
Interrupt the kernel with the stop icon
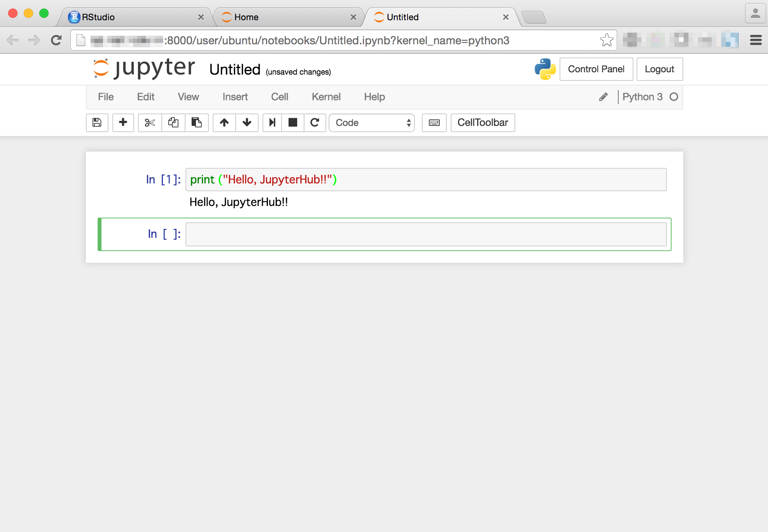click(x=293, y=123)
